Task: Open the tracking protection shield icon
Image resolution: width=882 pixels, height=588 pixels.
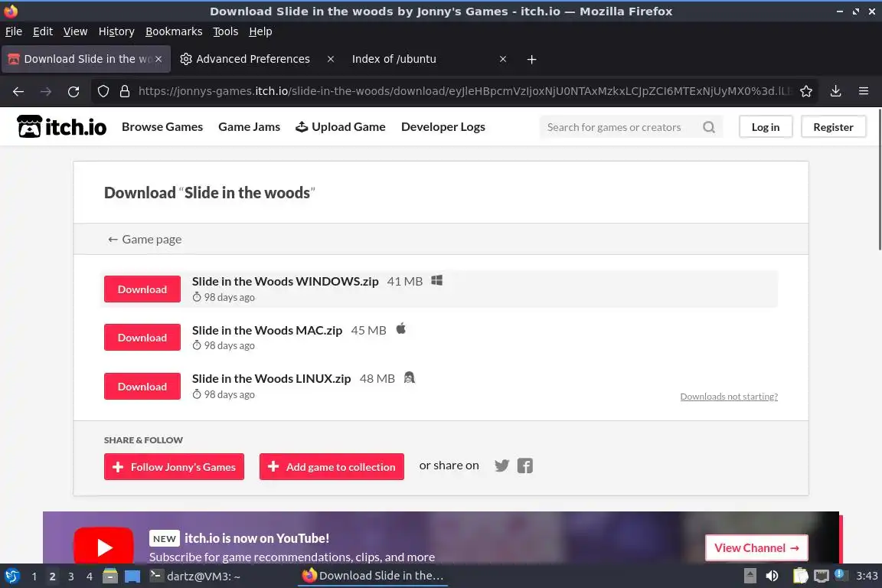Action: (103, 91)
